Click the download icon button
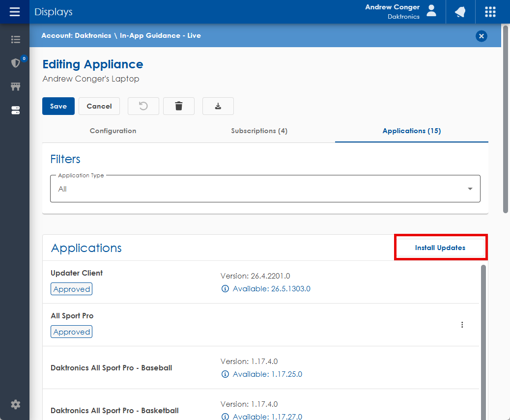510x420 pixels. tap(218, 106)
